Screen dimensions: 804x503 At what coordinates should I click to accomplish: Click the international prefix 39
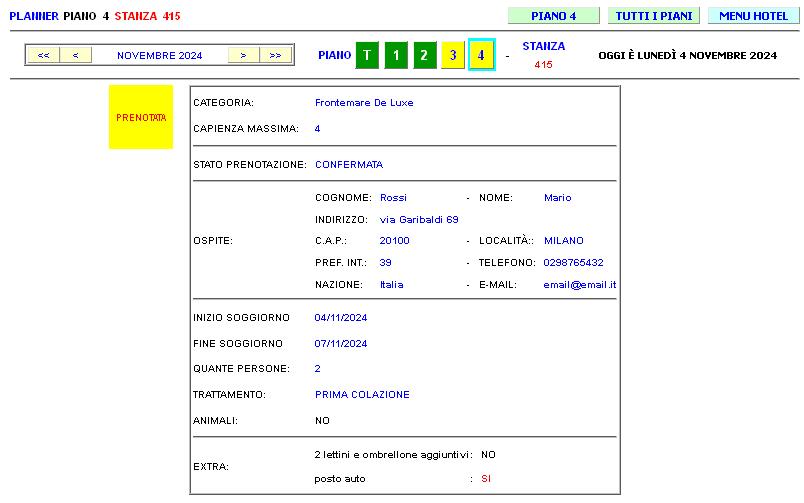[x=385, y=263]
